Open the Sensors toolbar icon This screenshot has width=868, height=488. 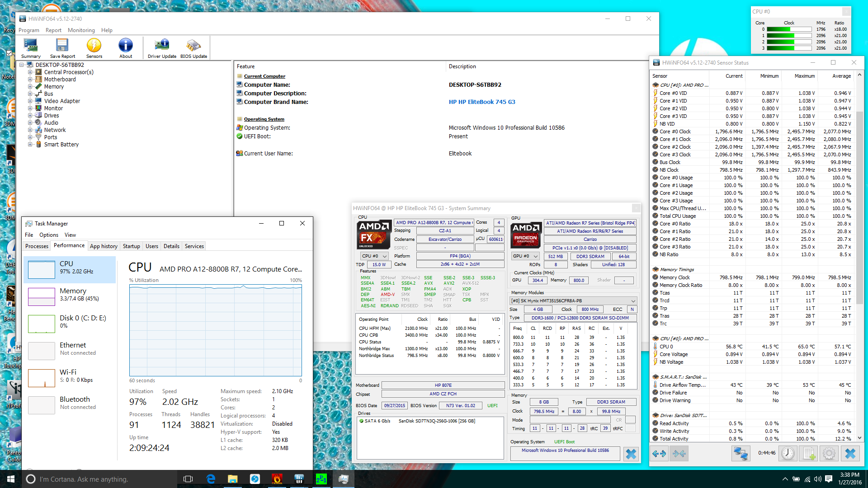pos(94,48)
